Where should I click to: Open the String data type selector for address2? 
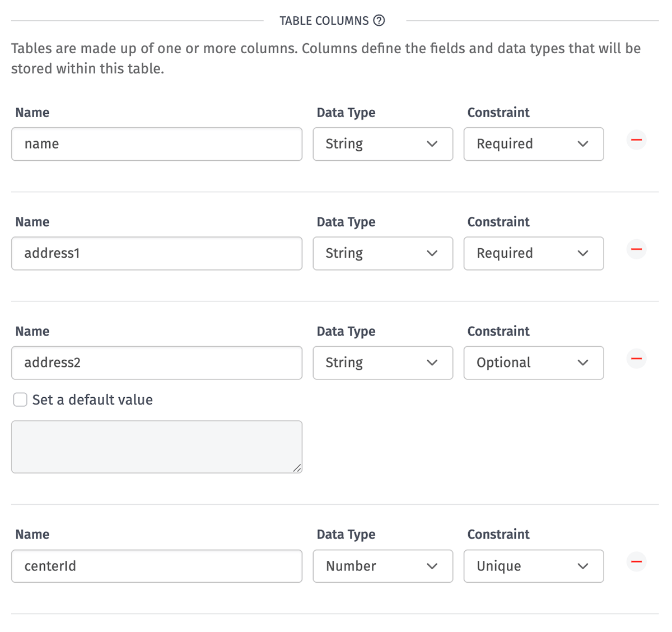382,363
